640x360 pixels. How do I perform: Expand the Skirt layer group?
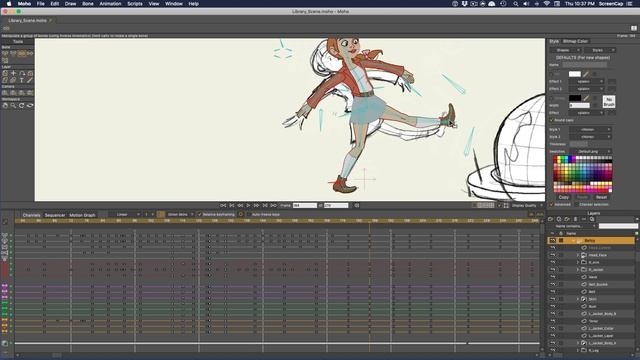point(578,299)
